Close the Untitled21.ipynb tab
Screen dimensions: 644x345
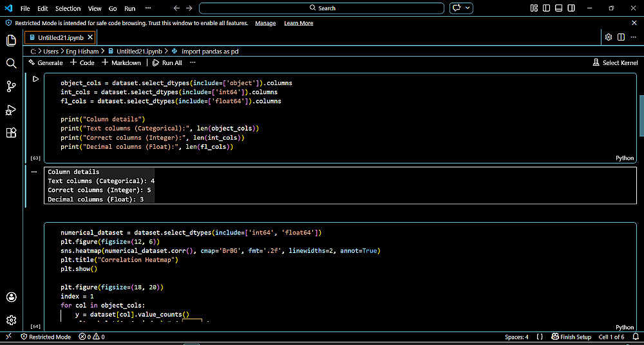90,37
